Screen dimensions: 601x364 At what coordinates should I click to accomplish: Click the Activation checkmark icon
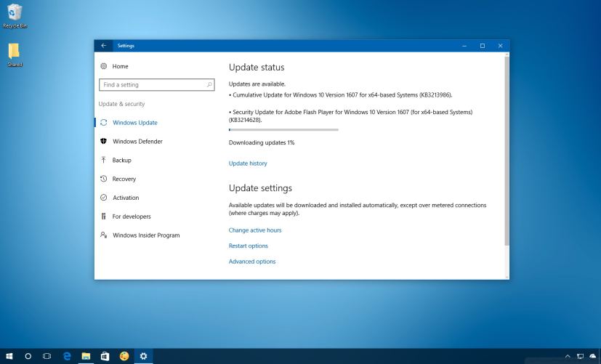tap(103, 198)
